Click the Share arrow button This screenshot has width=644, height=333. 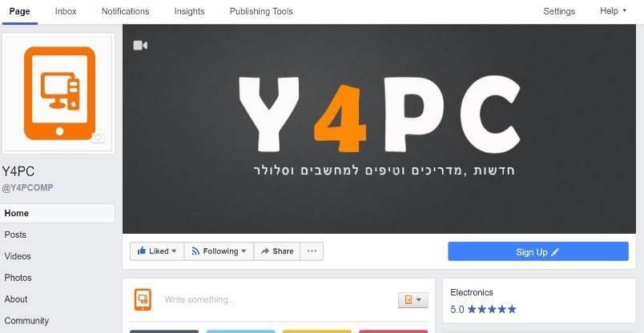point(277,251)
